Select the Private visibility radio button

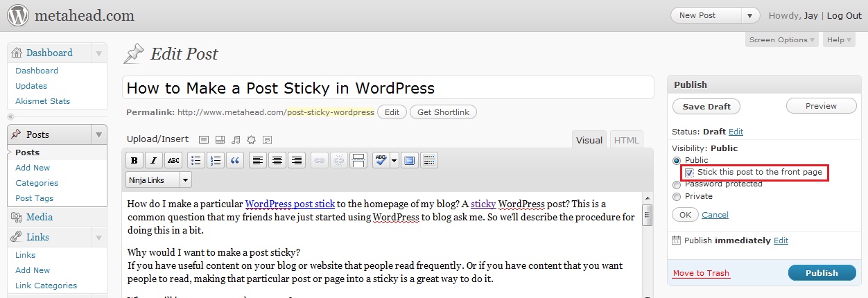677,196
